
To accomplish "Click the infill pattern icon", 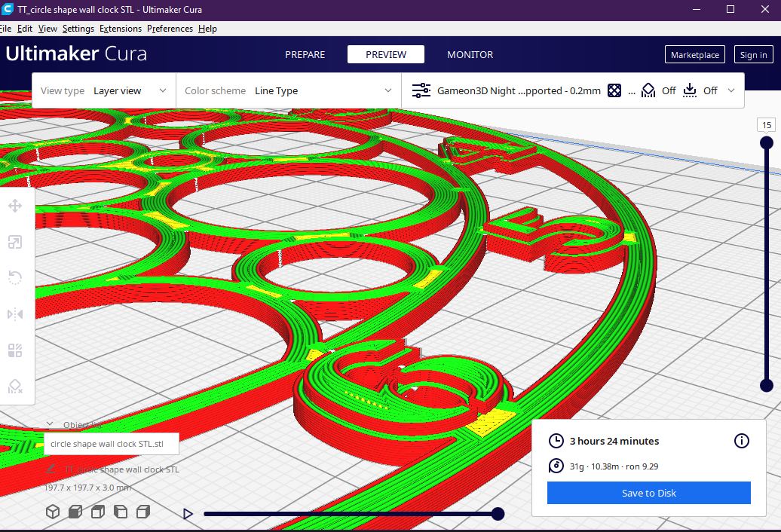I will [x=614, y=90].
